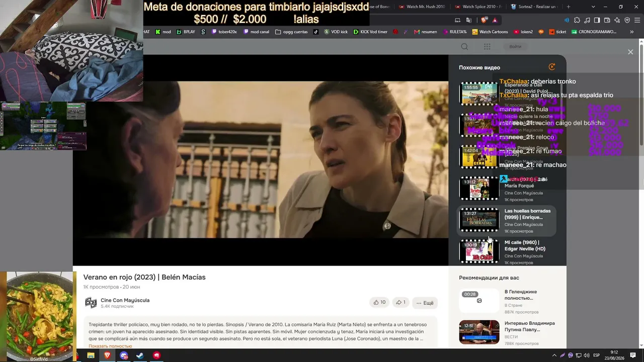Image resolution: width=644 pixels, height=362 pixels.
Task: Open the BPLAY bookmark
Action: [186, 32]
